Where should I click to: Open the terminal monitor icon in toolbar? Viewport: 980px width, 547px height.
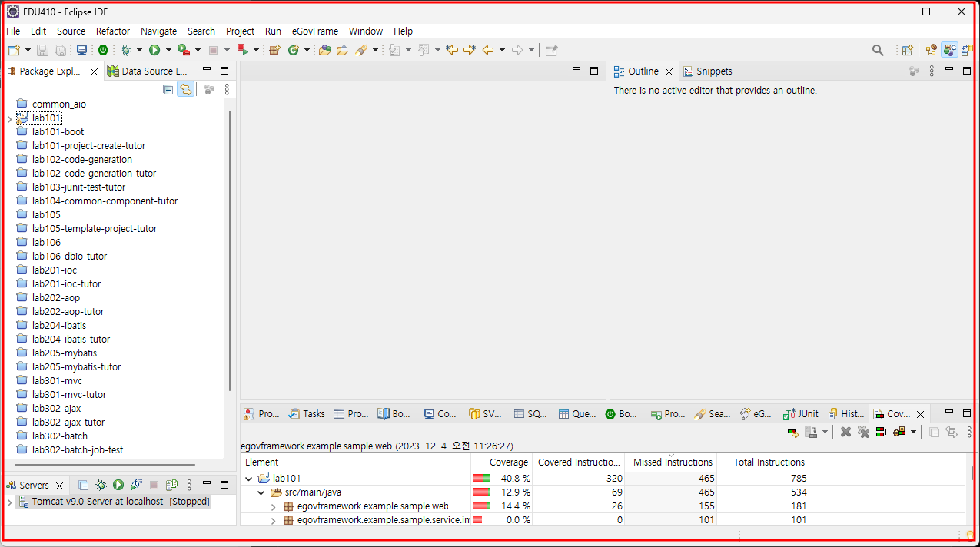pyautogui.click(x=81, y=50)
